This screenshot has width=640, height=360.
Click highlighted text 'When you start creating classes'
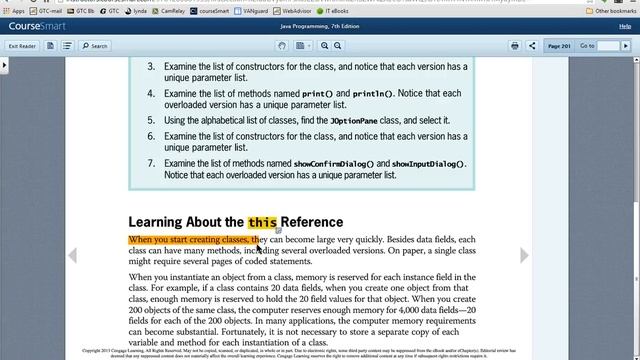189,240
